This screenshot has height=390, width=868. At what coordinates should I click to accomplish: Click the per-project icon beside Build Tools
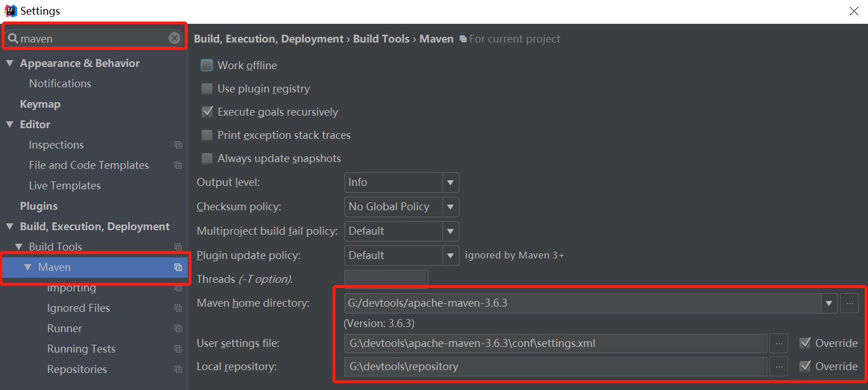pos(178,247)
